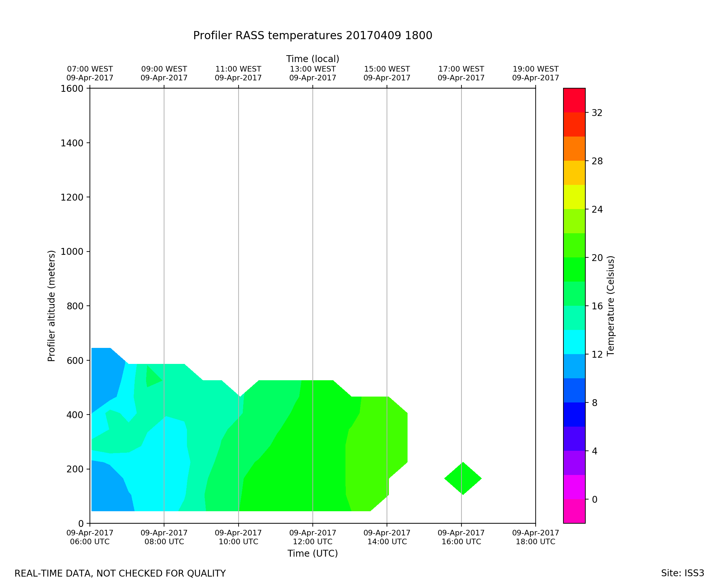Click the 'Time (UTC)' axis title
719x588 pixels.
click(312, 553)
